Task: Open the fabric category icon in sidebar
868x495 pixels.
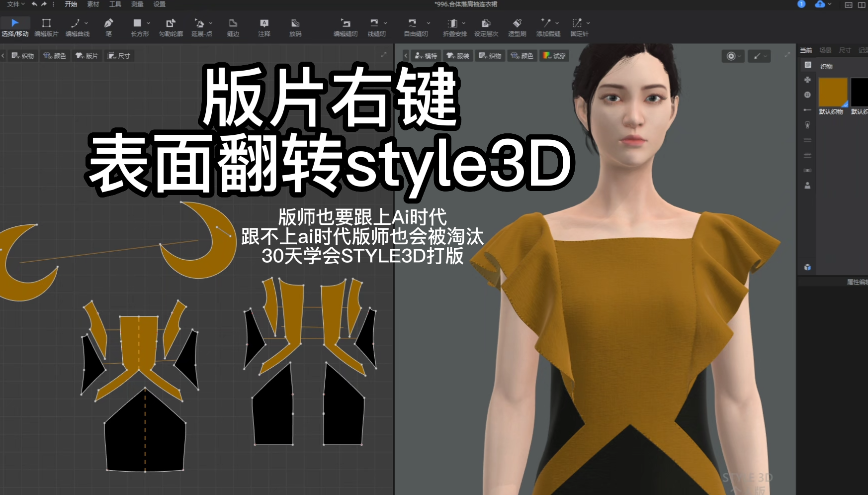Action: click(807, 65)
